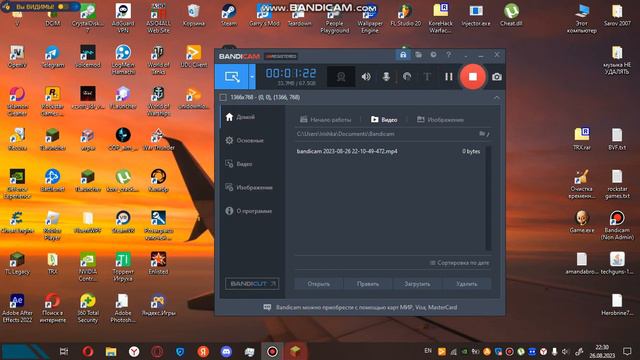Open the World of Tanks desktop shortcut

[x=158, y=60]
